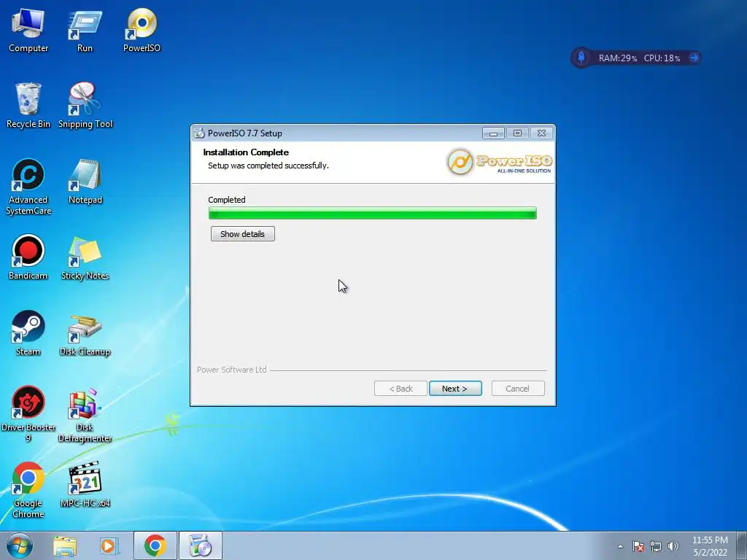Select the Sticky Notes shortcut
Screen dimensions: 747x560
tap(85, 257)
